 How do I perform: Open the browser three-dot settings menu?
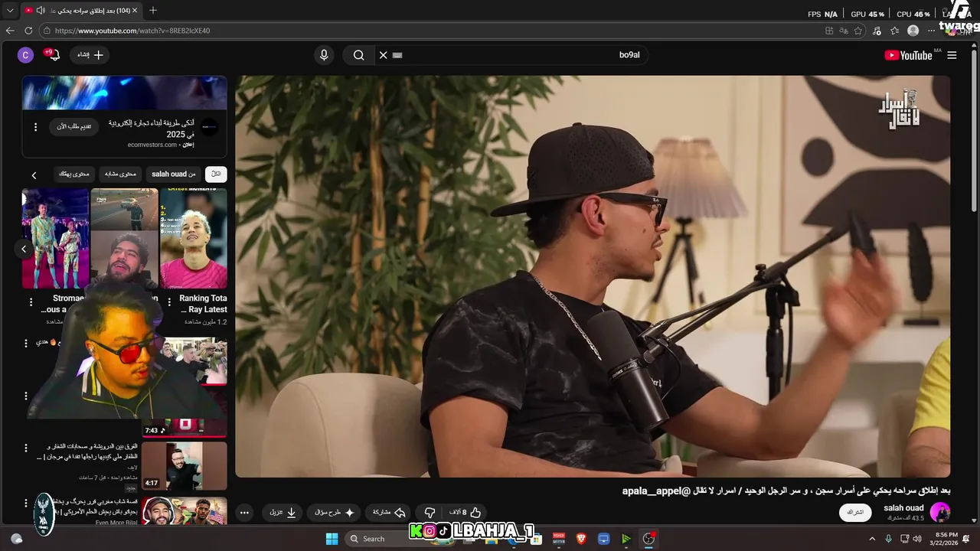point(932,31)
